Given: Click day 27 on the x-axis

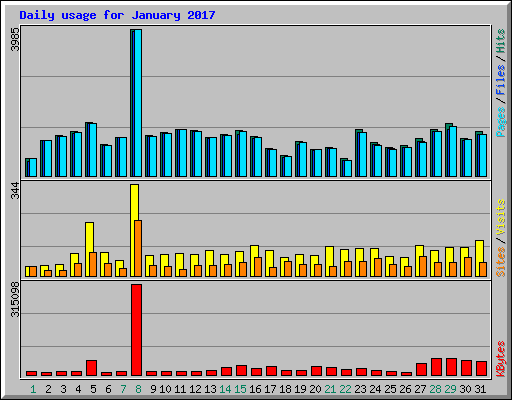Looking at the screenshot, I should (x=420, y=389).
